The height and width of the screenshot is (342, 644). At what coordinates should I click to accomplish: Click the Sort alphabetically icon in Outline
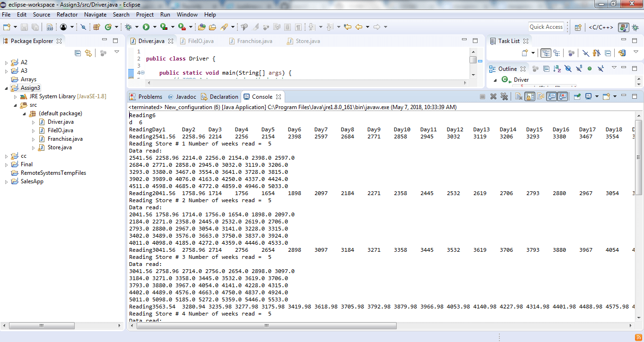click(557, 68)
